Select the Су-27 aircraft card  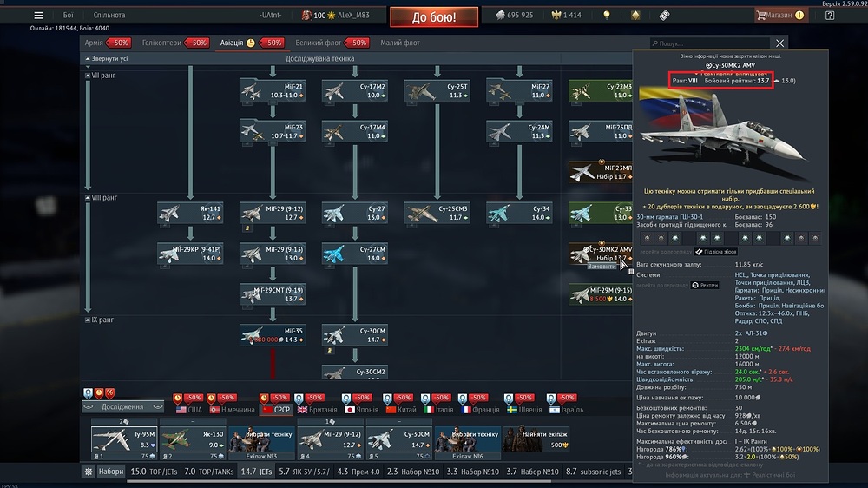point(355,214)
